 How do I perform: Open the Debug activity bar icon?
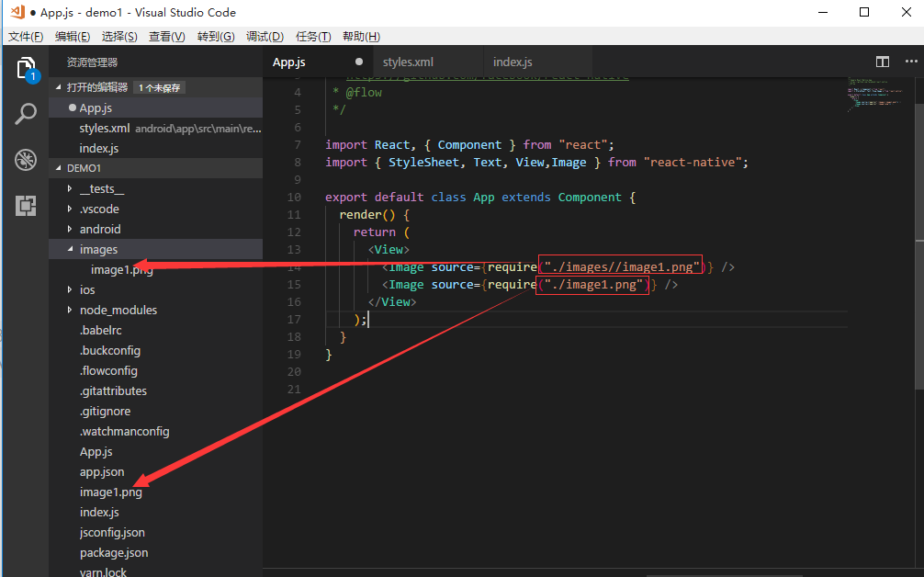[26, 160]
